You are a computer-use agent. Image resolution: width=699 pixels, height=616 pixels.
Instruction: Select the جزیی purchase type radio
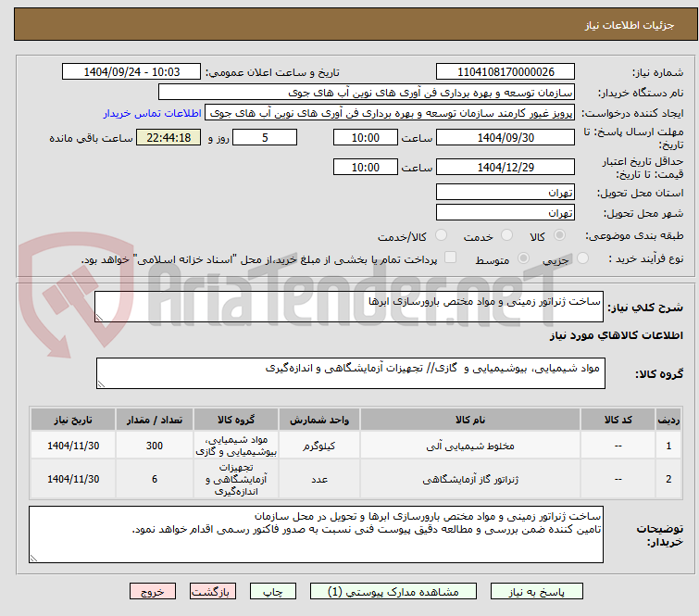[582, 258]
